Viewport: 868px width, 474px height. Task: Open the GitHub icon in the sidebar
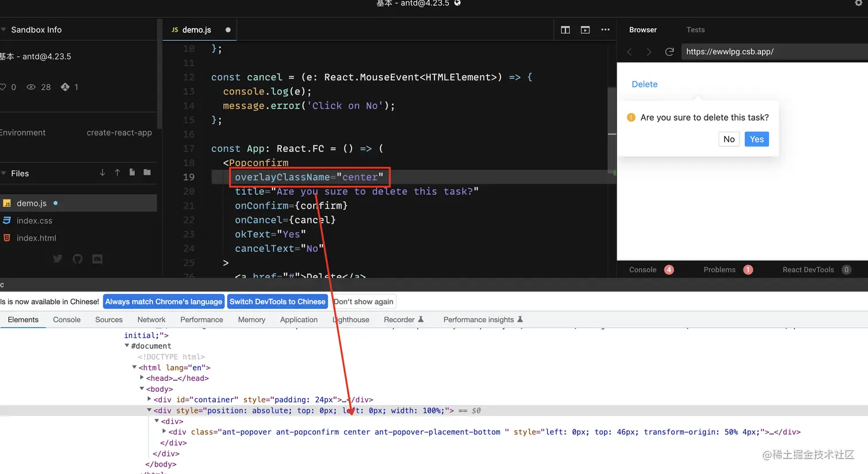[x=77, y=259]
